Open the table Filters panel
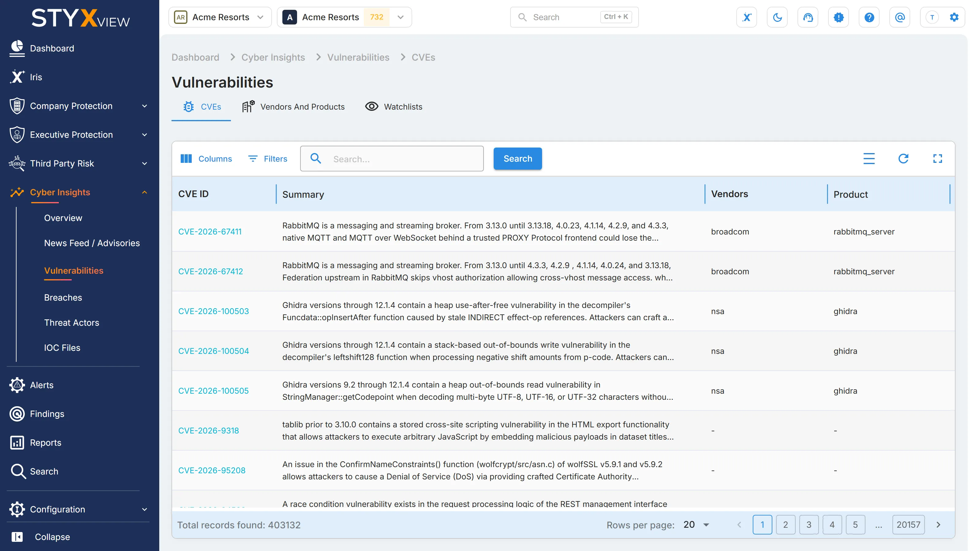This screenshot has width=980, height=551. pos(268,159)
